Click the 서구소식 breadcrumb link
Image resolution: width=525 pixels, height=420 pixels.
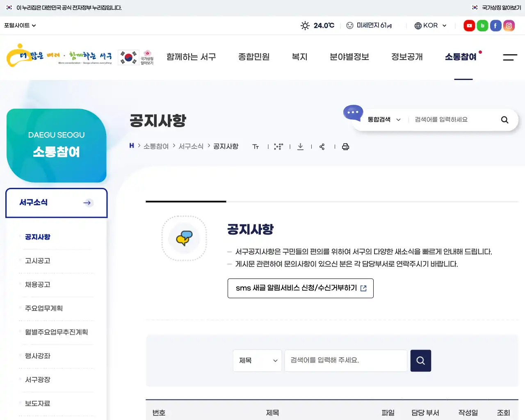(x=191, y=146)
